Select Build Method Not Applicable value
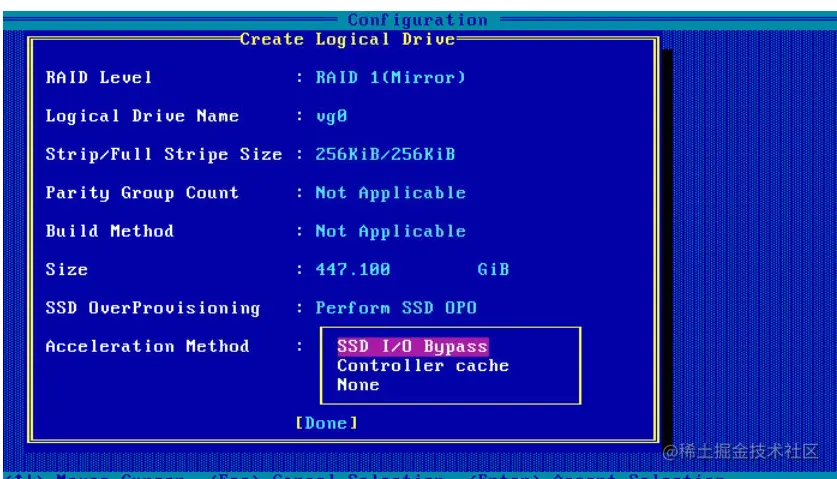The image size is (837, 479). 390,231
